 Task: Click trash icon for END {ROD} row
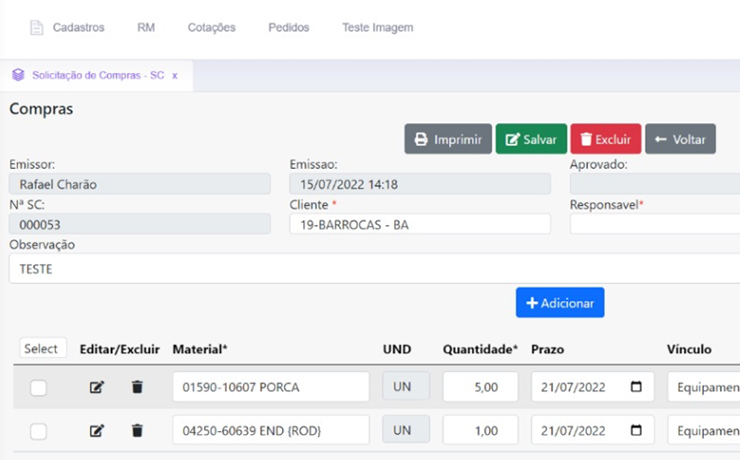coord(137,431)
